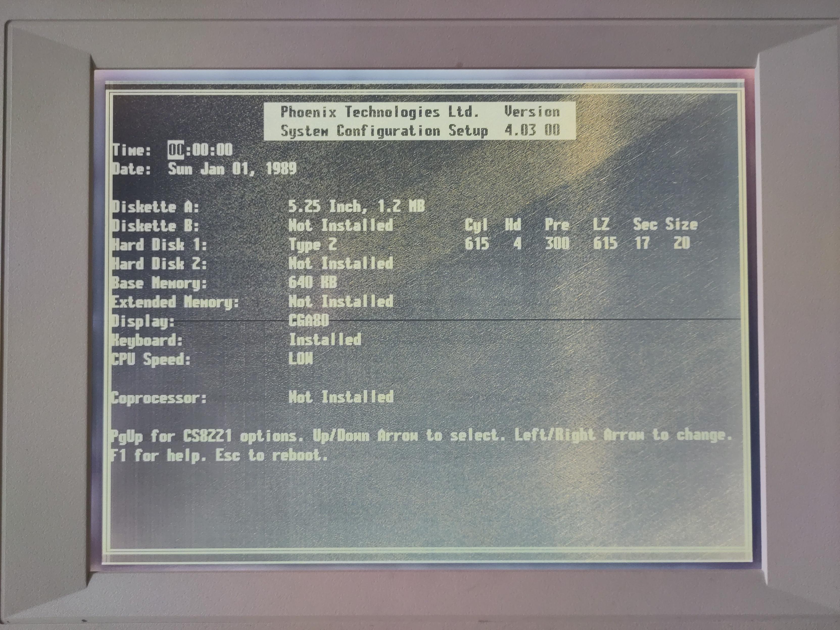Click the Date value Sun Jan 01, 1989
Screen dimensions: 840x630
(232, 168)
